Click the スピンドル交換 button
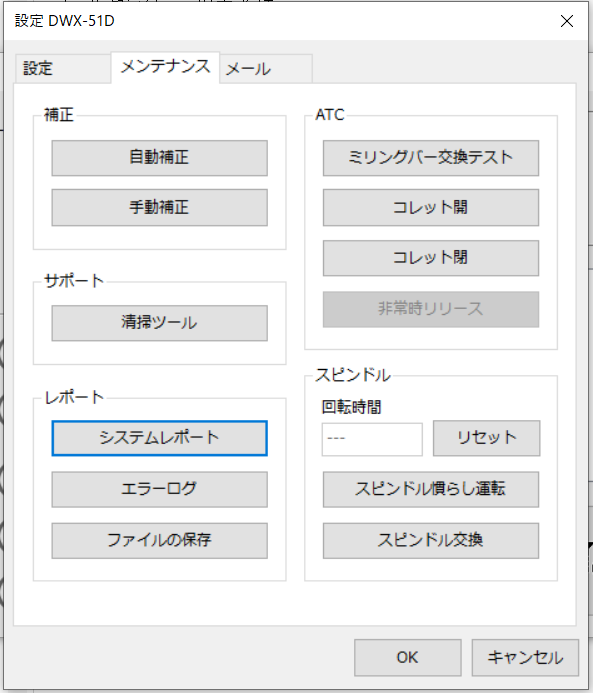This screenshot has width=593, height=693. coord(431,541)
